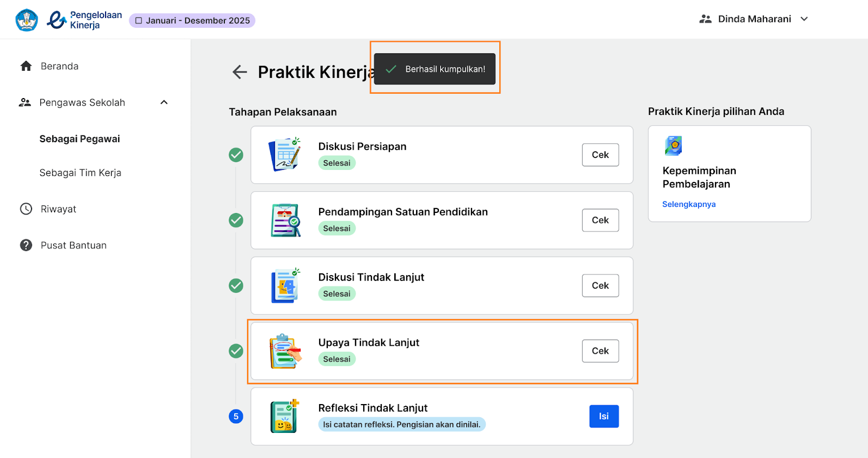Click the Diskusi Persiapan document icon
The height and width of the screenshot is (458, 868).
click(x=285, y=155)
